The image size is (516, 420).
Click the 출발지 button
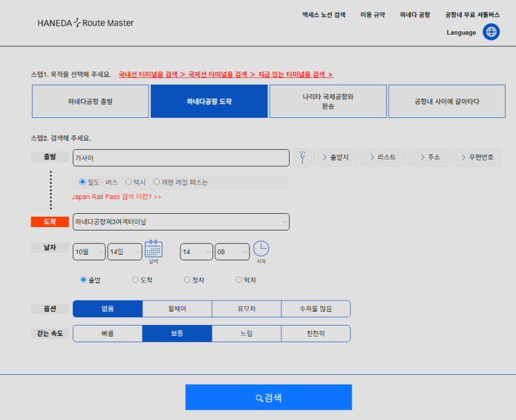tap(335, 158)
